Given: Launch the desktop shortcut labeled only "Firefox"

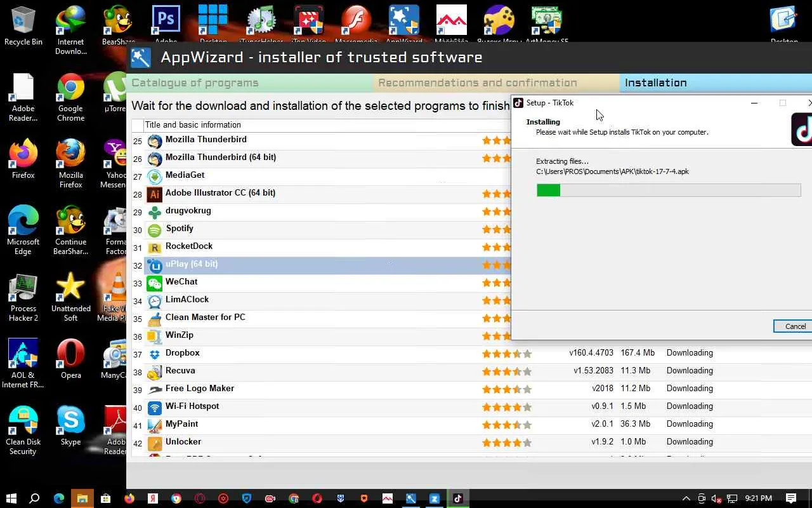Looking at the screenshot, I should [23, 159].
